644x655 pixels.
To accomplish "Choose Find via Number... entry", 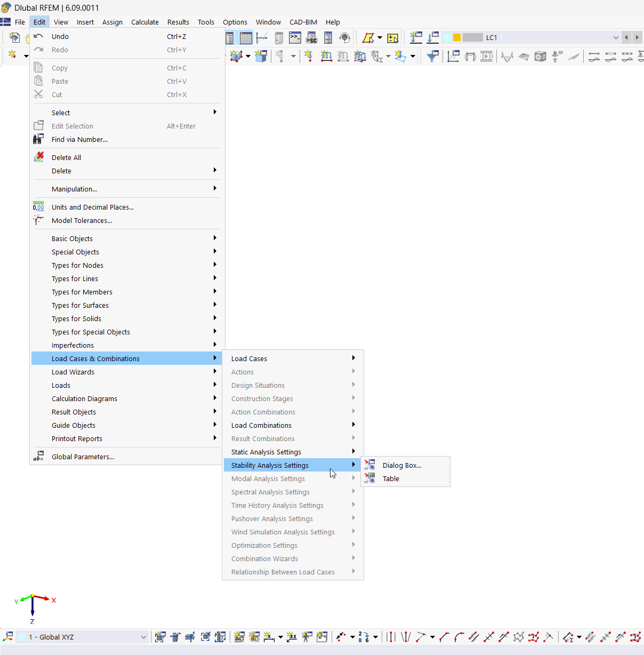I will 127,139.
